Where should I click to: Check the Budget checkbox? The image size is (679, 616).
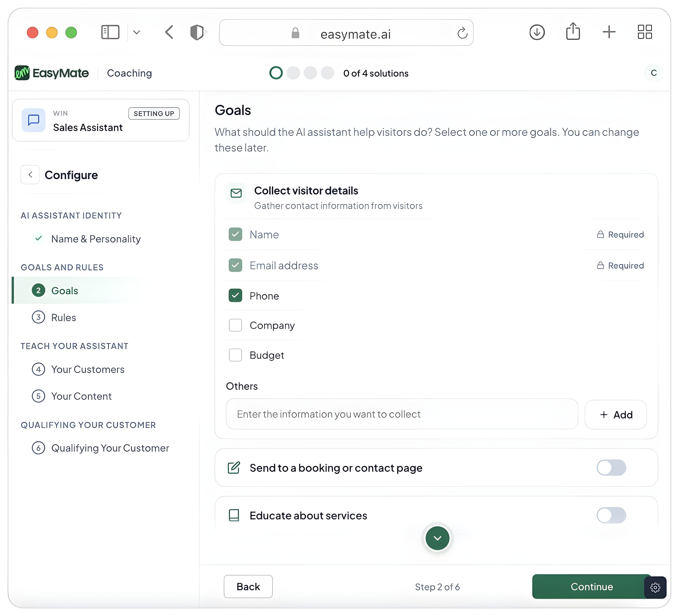[x=235, y=355]
